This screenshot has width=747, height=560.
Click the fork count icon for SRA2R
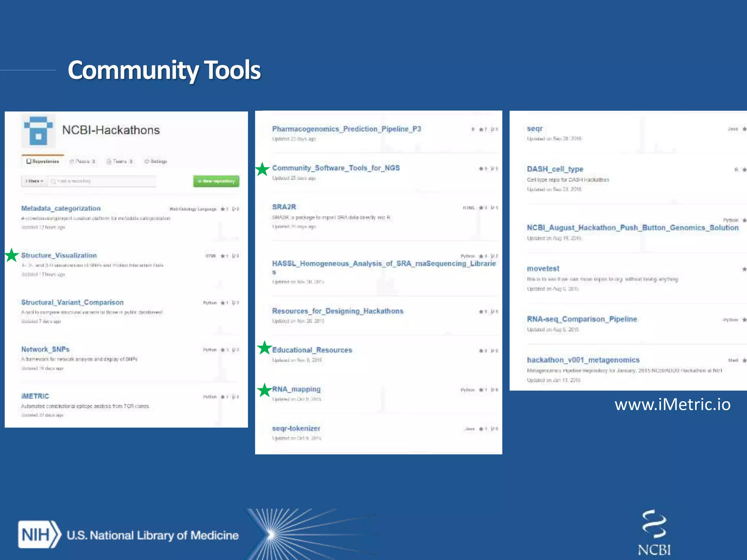point(492,208)
